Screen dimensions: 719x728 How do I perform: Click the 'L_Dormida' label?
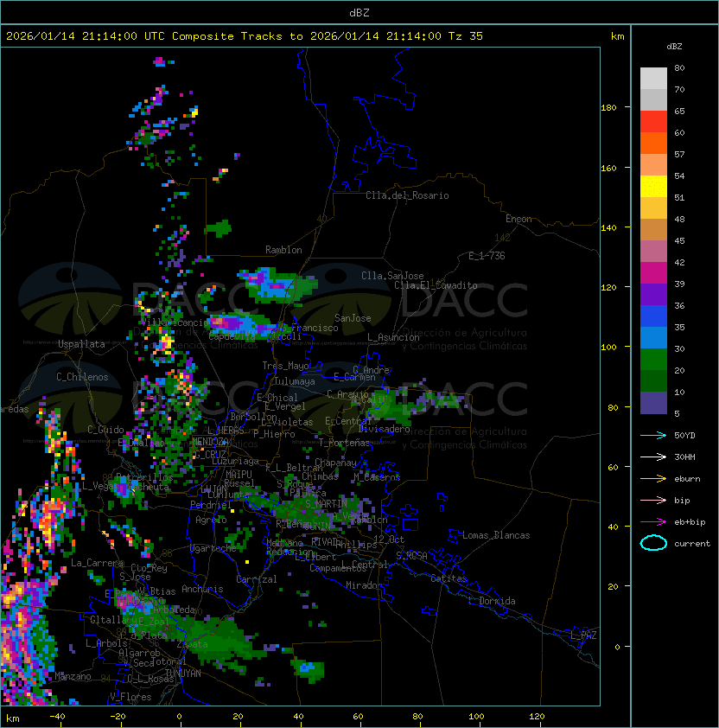coord(492,601)
